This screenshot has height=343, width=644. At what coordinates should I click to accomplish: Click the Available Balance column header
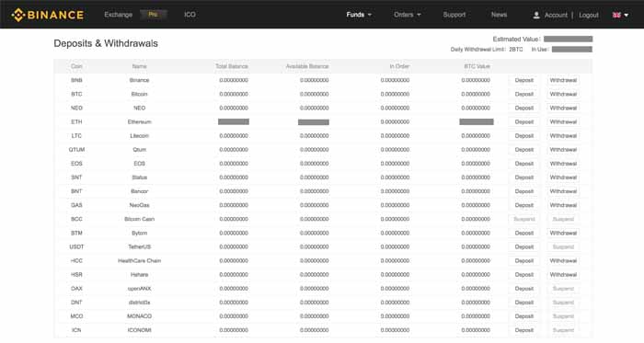click(307, 66)
